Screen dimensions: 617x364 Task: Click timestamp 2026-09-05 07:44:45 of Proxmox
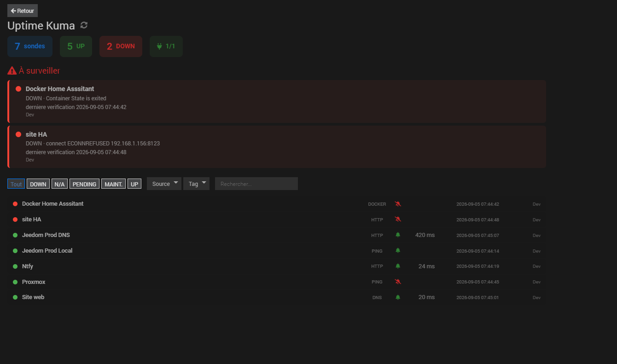click(x=477, y=282)
